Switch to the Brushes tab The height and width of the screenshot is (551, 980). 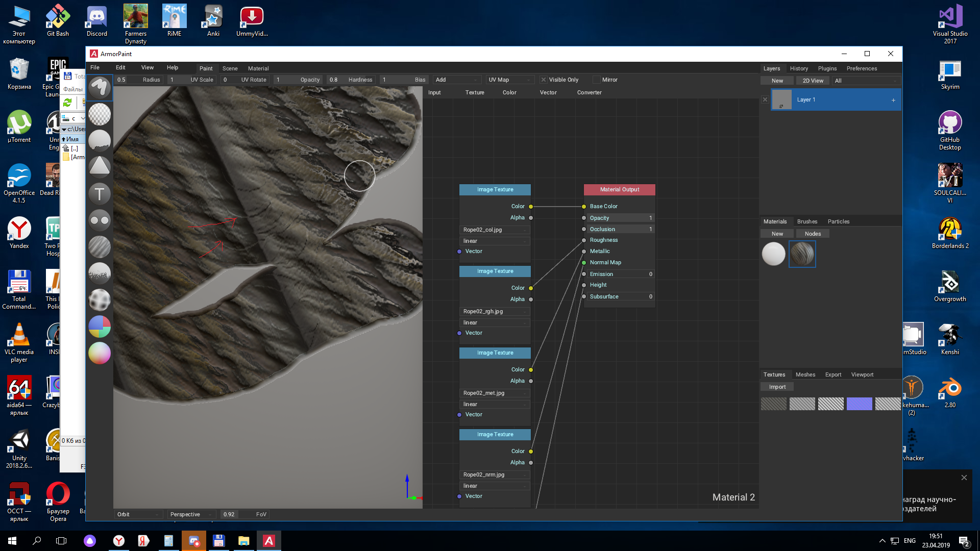pyautogui.click(x=806, y=221)
